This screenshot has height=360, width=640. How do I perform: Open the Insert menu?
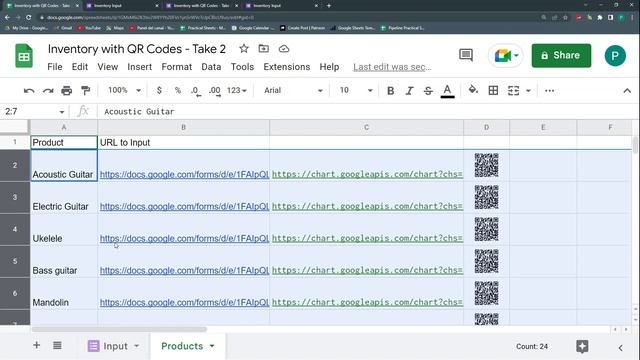pyautogui.click(x=140, y=67)
